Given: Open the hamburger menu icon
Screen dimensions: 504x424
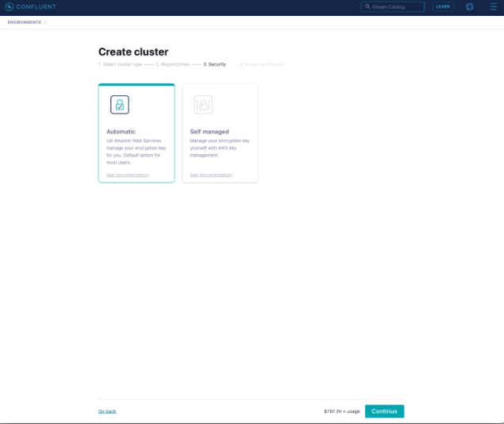Looking at the screenshot, I should click(493, 7).
